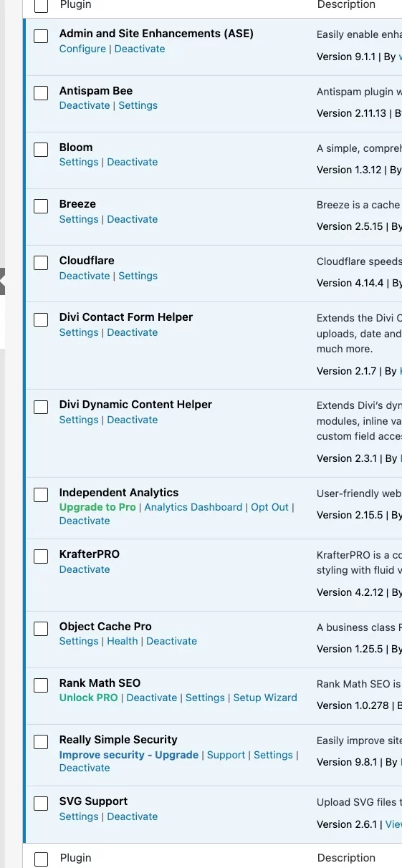Open Object Cache Pro Settings
402x868 pixels.
click(79, 641)
